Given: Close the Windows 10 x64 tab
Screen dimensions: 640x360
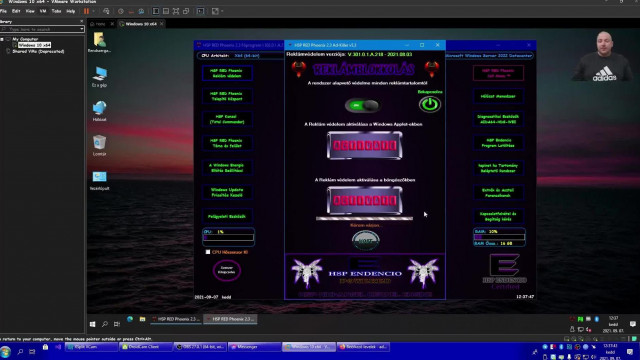Looking at the screenshot, I should click(x=162, y=24).
